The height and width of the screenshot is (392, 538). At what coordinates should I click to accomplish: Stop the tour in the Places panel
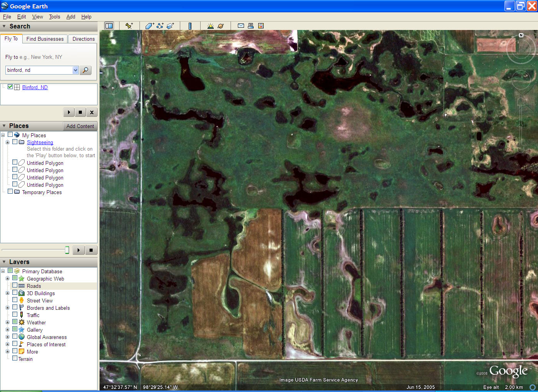[91, 250]
